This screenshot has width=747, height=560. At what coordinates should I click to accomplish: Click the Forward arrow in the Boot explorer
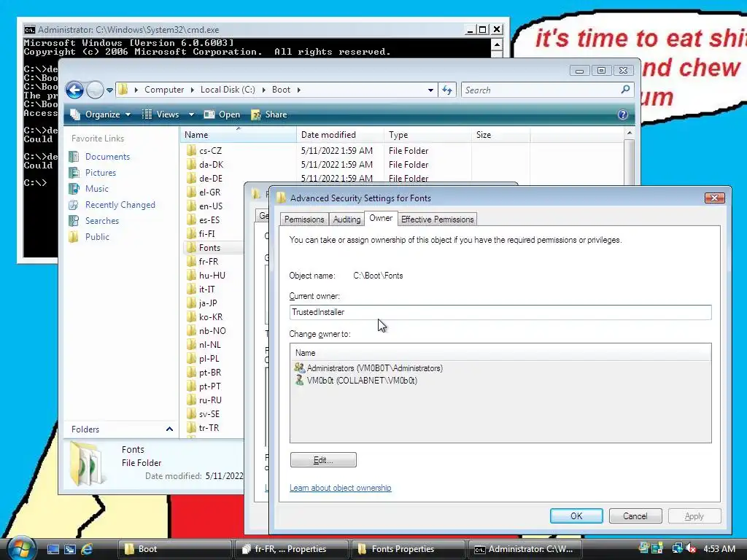tap(95, 90)
